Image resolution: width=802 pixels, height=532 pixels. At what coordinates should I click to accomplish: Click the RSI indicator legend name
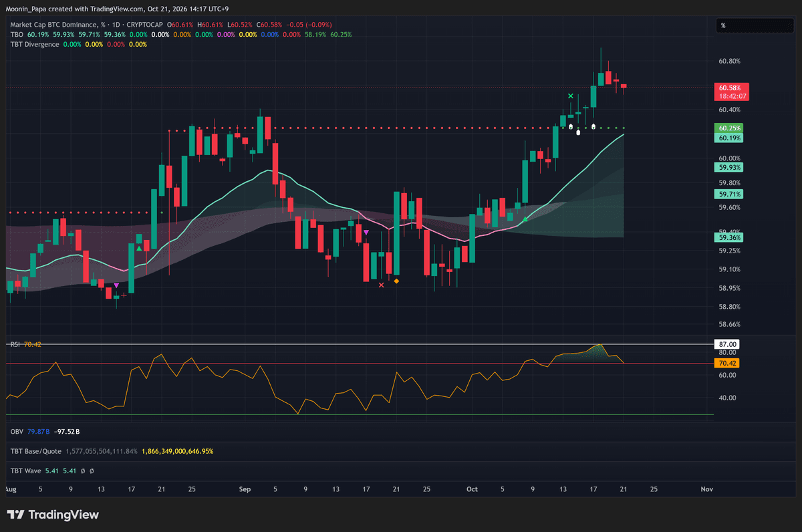[15, 344]
